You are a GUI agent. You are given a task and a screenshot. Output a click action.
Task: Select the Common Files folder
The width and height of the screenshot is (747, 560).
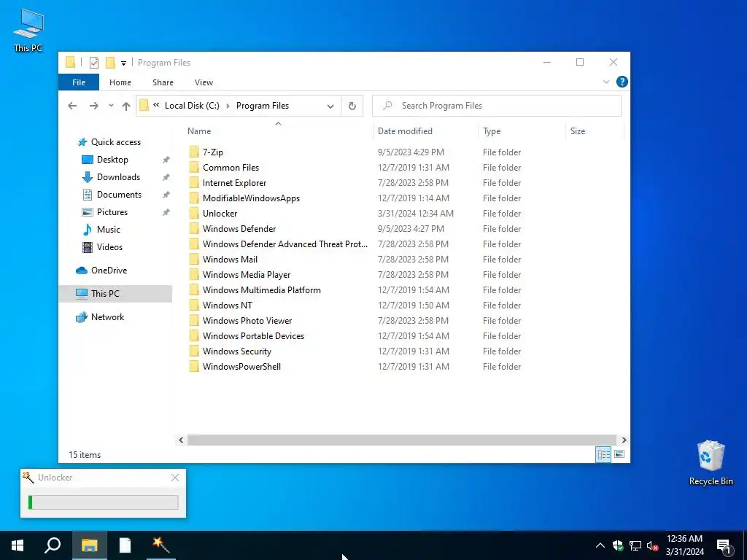click(231, 168)
